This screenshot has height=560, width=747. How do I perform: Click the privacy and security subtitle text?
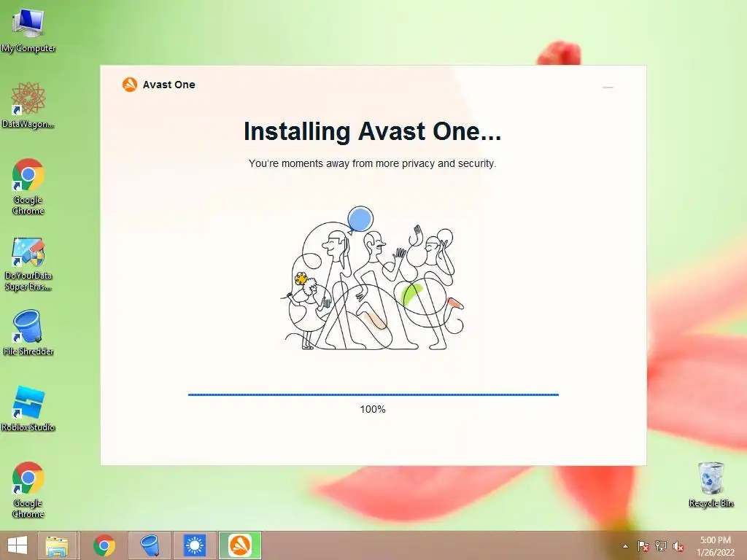coord(373,163)
